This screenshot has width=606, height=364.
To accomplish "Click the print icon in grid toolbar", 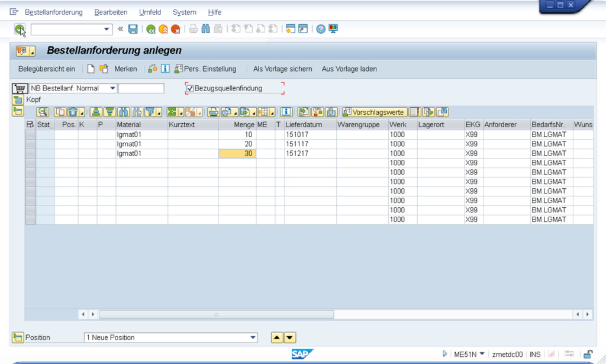I will (x=213, y=112).
